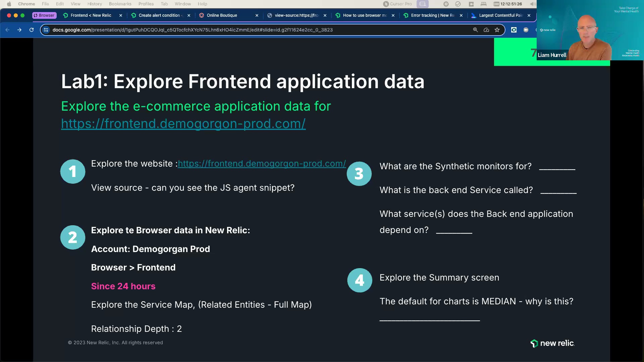The width and height of the screenshot is (644, 362).
Task: Click the new relic logo on the slide
Action: click(x=552, y=343)
